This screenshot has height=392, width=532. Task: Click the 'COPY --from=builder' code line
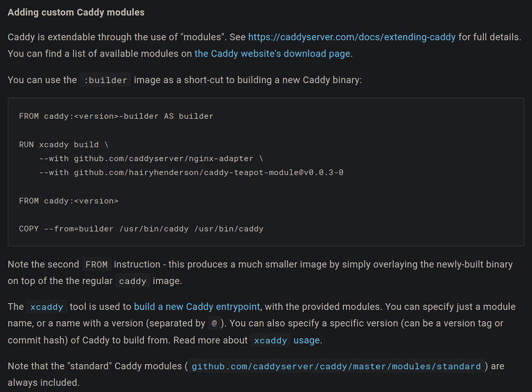141,229
